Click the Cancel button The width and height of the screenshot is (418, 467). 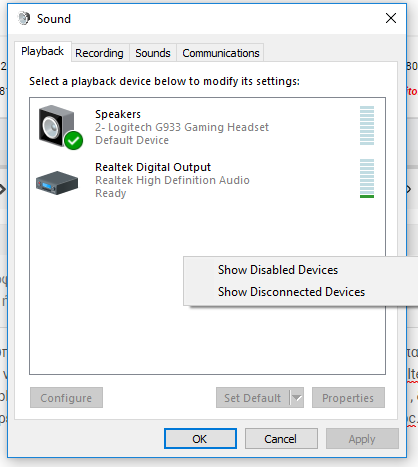click(281, 439)
